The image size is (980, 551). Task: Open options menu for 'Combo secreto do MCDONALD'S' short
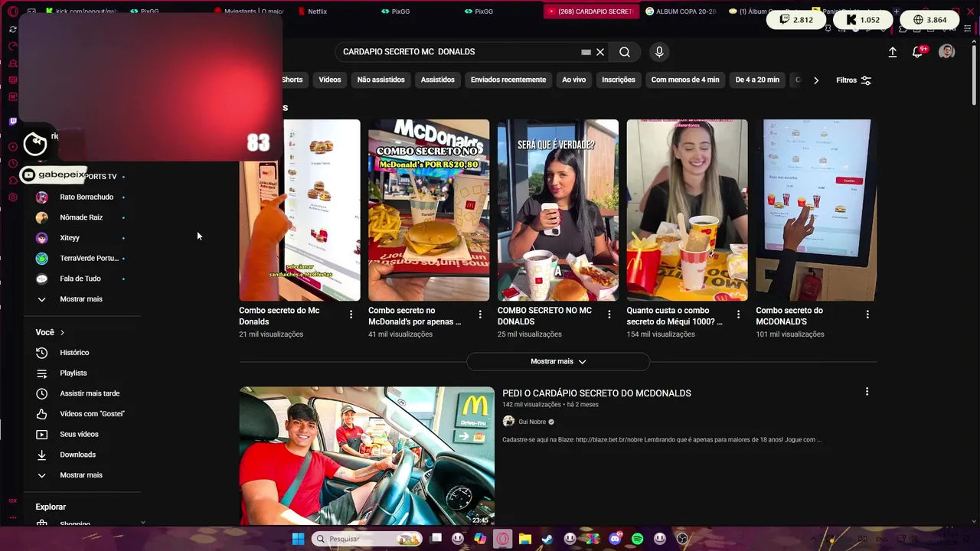tap(867, 315)
